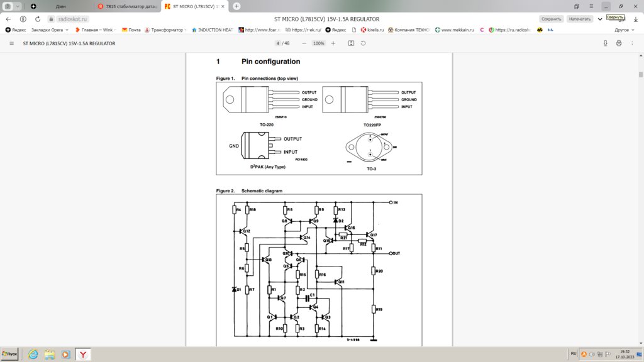Image resolution: width=644 pixels, height=362 pixels.
Task: Click the Сохранить button
Action: [551, 19]
